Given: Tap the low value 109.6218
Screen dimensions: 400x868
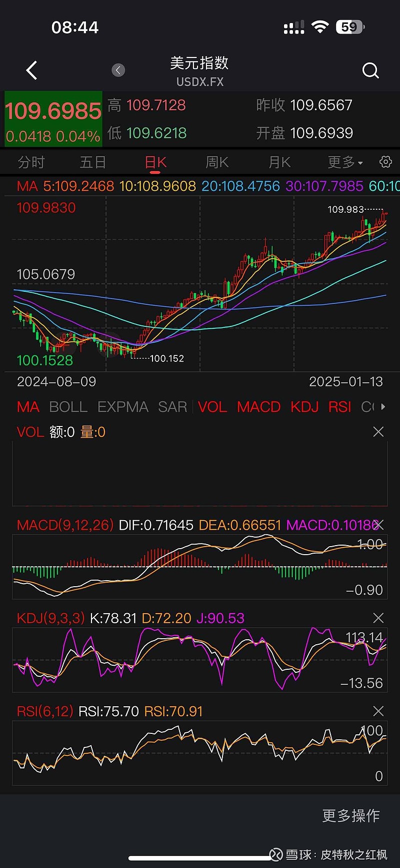Looking at the screenshot, I should pyautogui.click(x=156, y=133).
